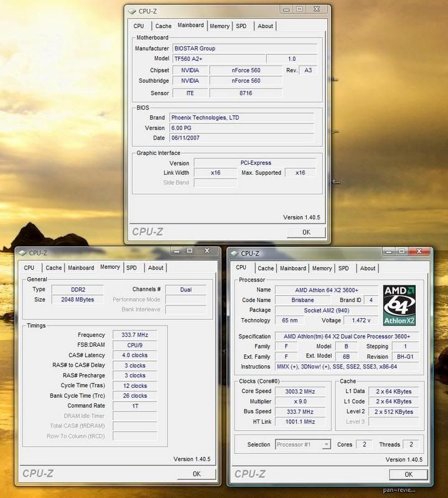
Task: Open Cache tab in CPU window
Action: 266,268
